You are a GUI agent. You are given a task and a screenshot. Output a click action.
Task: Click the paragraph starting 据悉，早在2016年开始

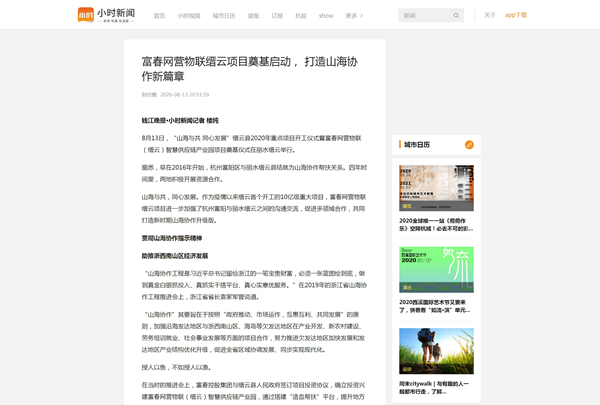point(254,173)
